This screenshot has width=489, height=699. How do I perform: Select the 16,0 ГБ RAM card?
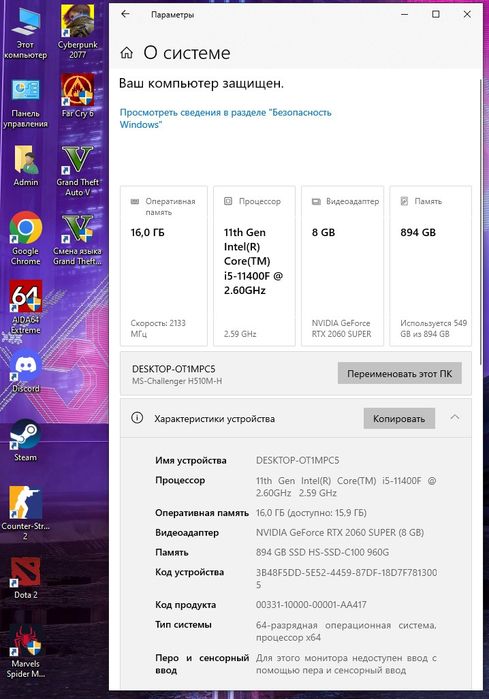pyautogui.click(x=164, y=266)
